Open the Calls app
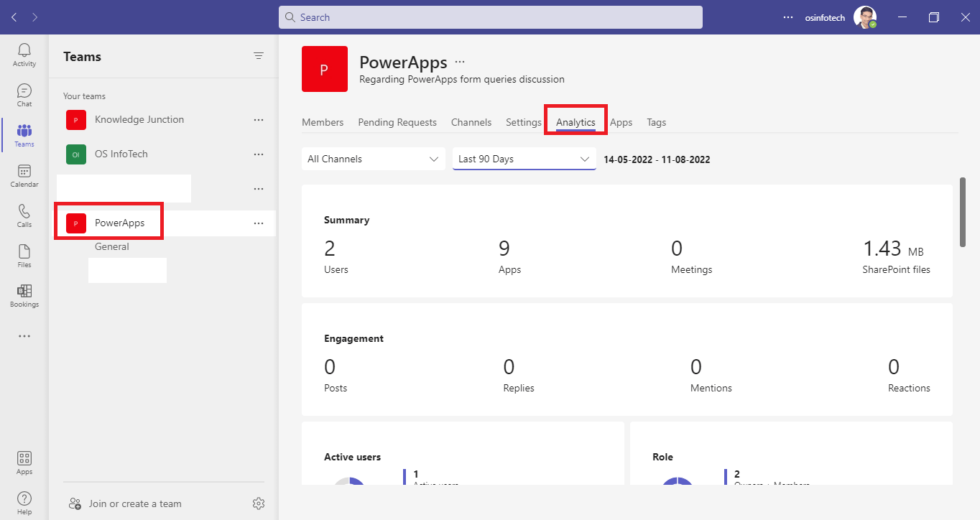Image resolution: width=980 pixels, height=520 pixels. [24, 215]
